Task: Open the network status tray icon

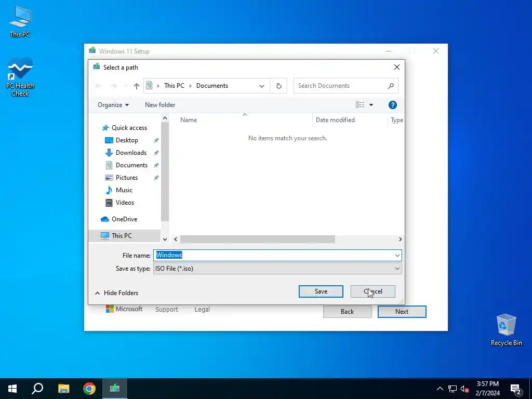Action: pos(453,389)
